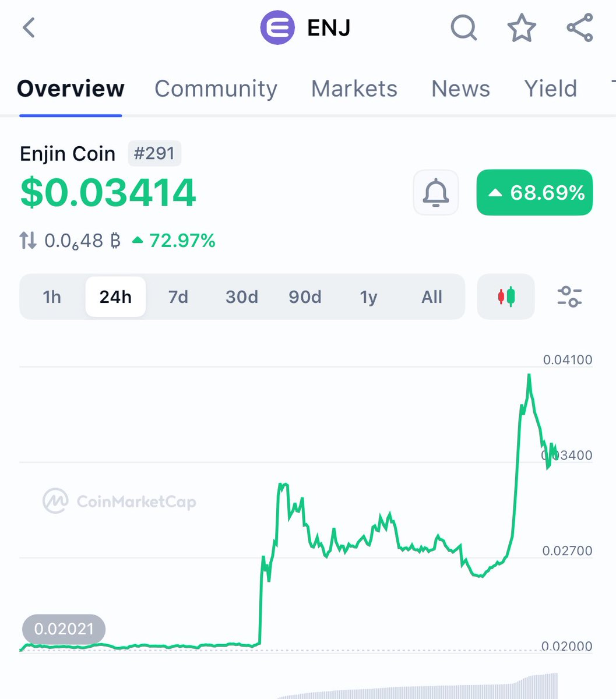
Task: Select the 90d chart range
Action: [305, 297]
